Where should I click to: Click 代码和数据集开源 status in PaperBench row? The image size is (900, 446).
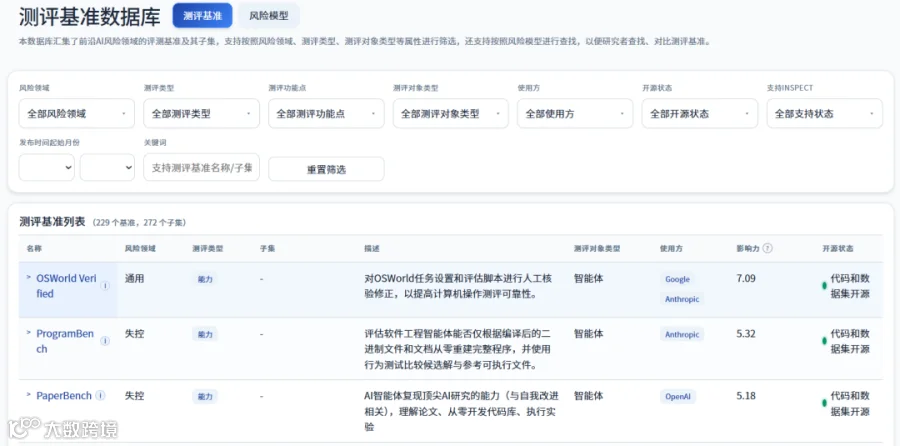click(x=850, y=403)
